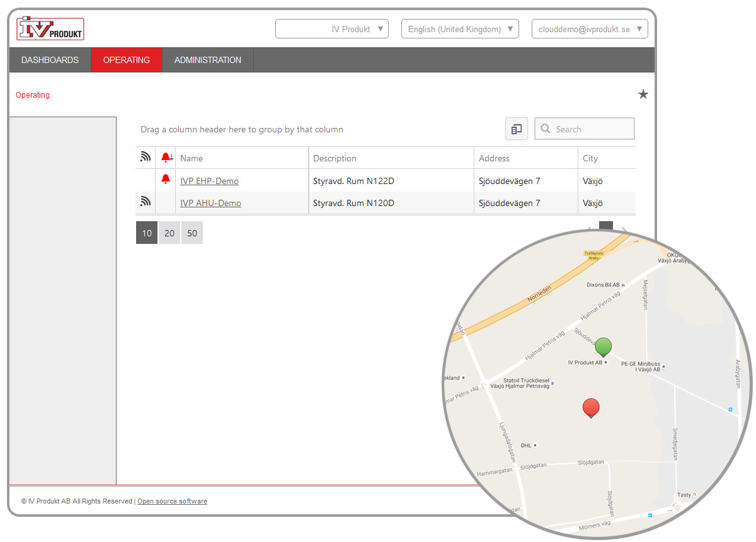Click the 'Dixons Bil AB' map label

pos(603,285)
